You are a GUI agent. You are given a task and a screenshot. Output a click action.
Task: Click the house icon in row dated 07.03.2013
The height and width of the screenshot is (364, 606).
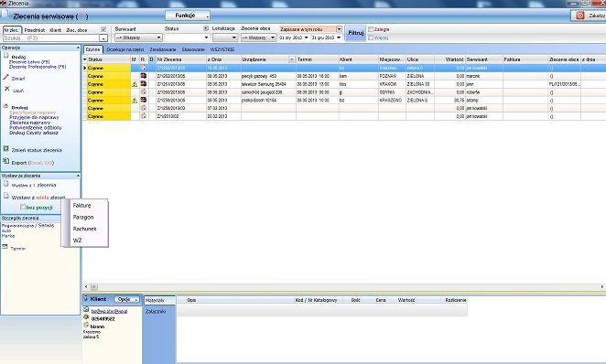pos(143,108)
